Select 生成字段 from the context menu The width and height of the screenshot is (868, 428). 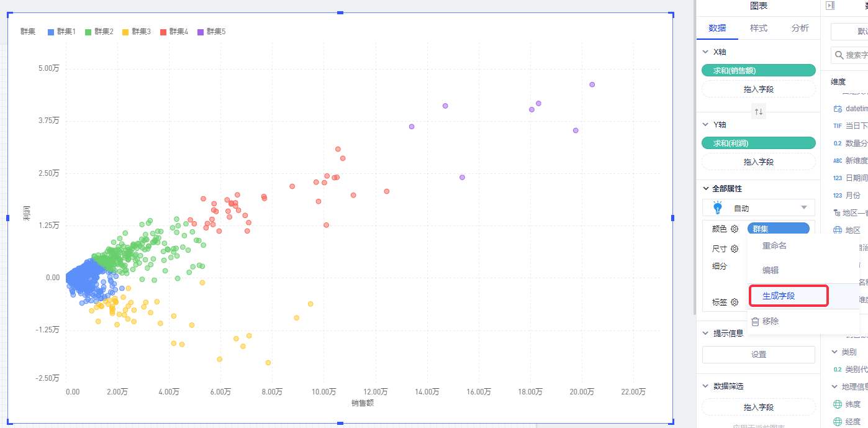coord(779,296)
